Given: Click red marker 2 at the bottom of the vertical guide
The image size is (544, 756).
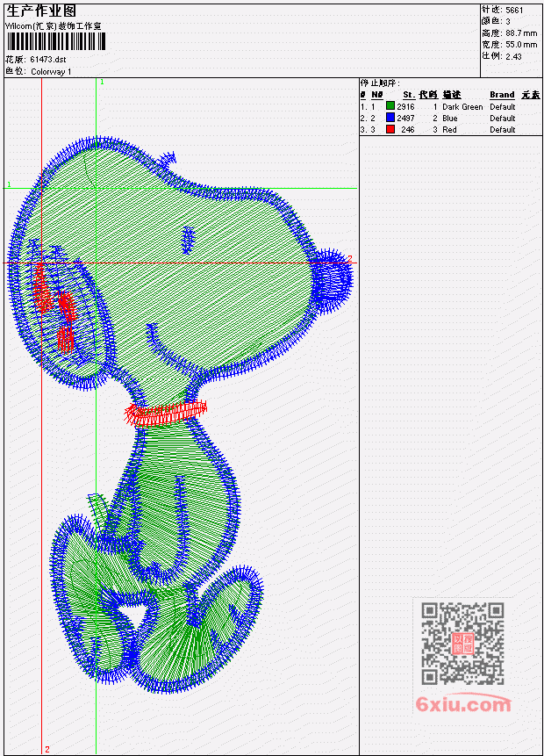Looking at the screenshot, I should (x=47, y=749).
